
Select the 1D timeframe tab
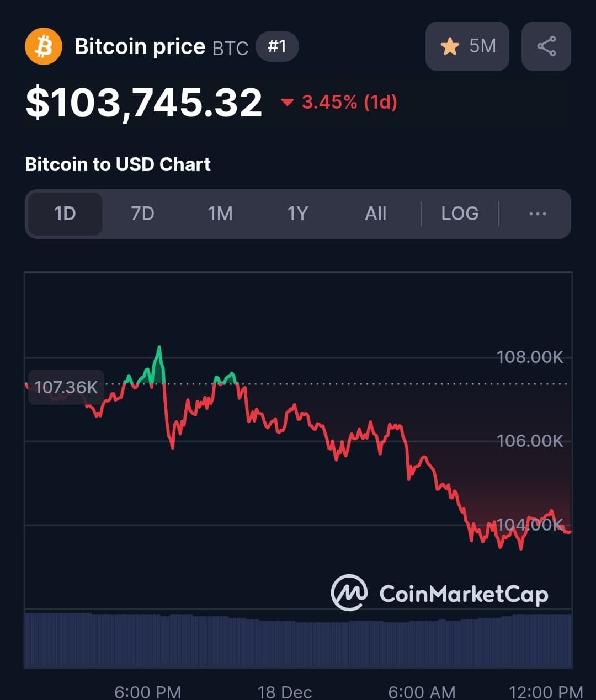pyautogui.click(x=65, y=214)
